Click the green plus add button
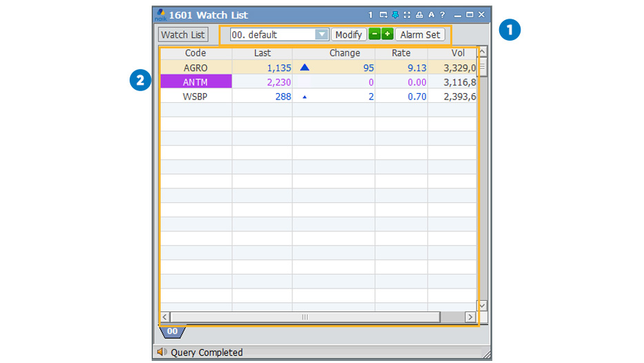644x363 pixels. click(x=387, y=34)
